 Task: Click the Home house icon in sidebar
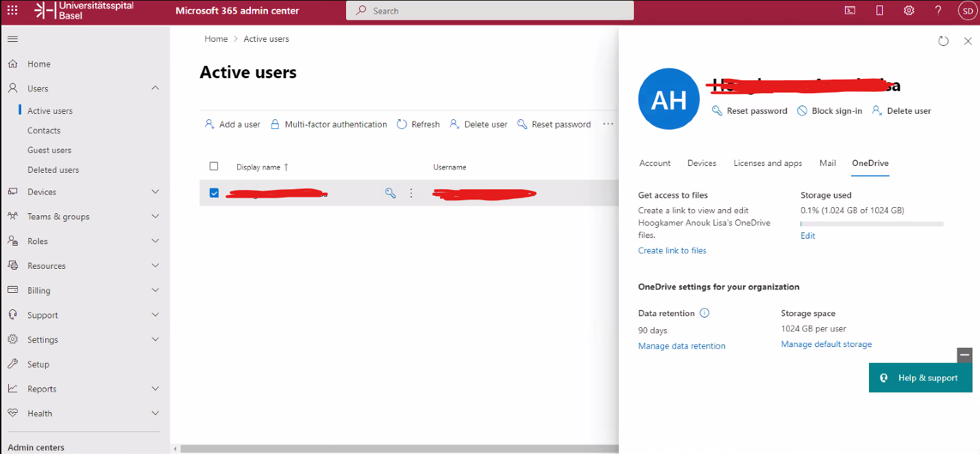12,64
